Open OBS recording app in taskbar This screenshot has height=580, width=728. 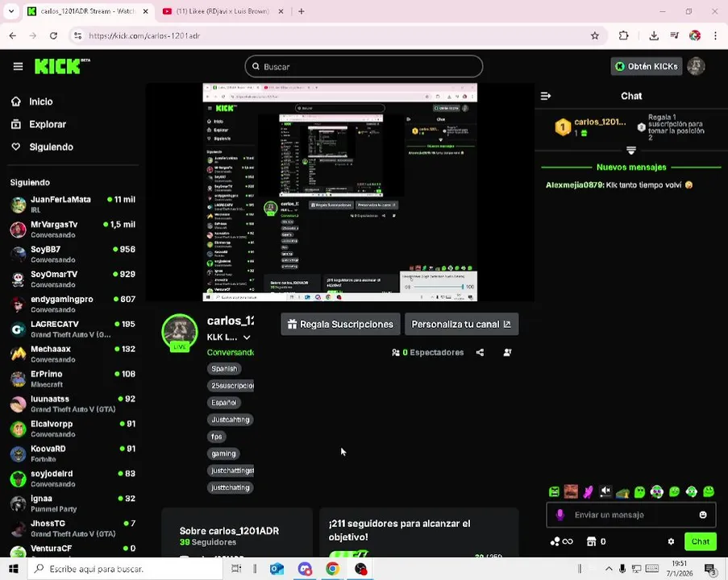[360, 569]
